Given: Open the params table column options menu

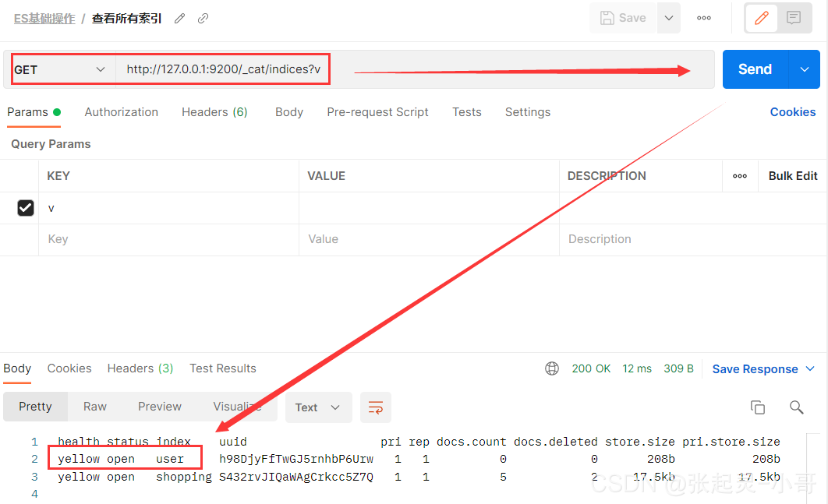Looking at the screenshot, I should tap(740, 176).
